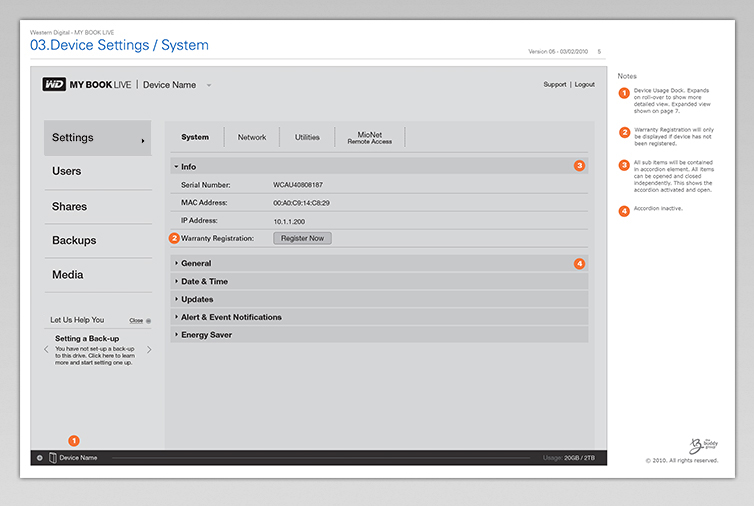
Task: Click the Warranty Registration label
Action: 217,238
